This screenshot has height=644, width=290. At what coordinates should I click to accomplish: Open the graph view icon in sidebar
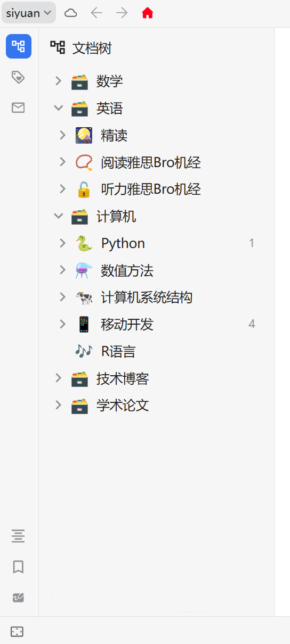(18, 597)
